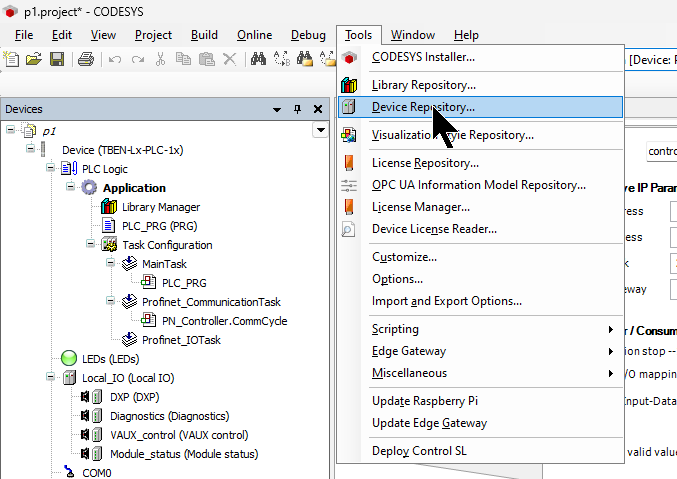Click the Copy toolbar icon

point(183,59)
